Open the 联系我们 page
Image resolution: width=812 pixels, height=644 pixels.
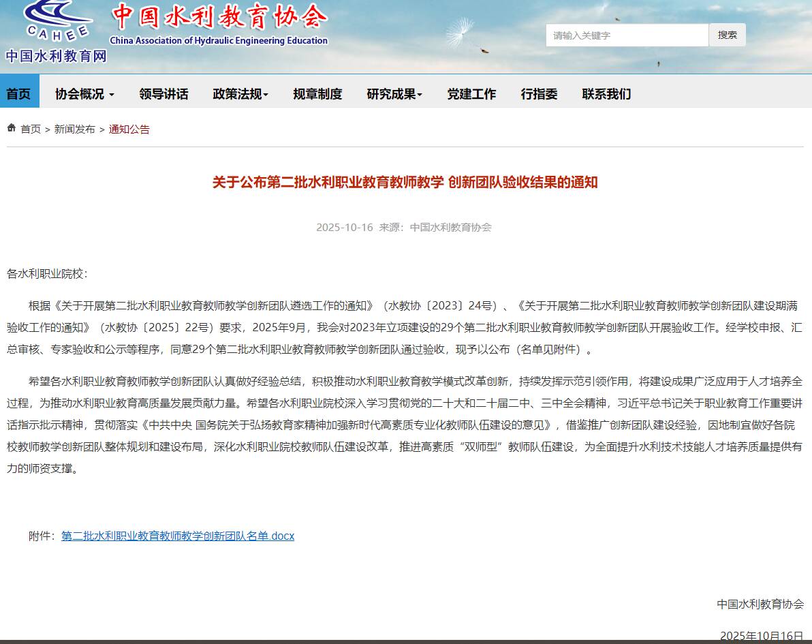[x=606, y=94]
